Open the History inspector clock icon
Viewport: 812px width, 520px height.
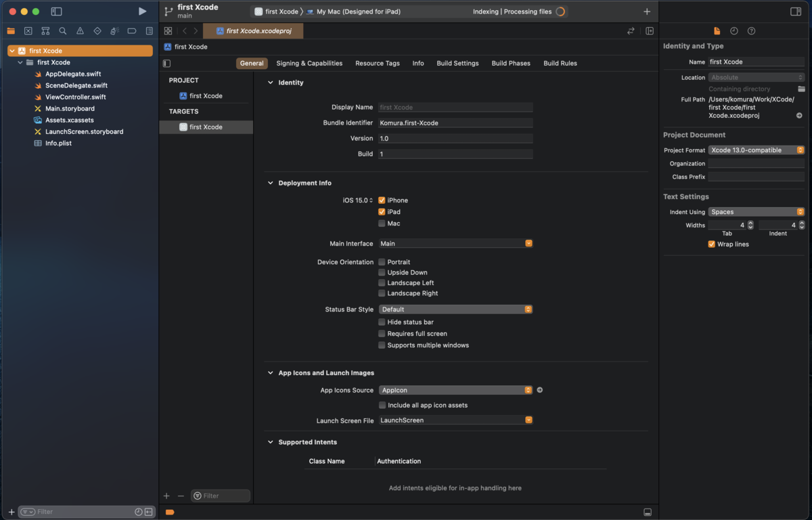point(734,31)
